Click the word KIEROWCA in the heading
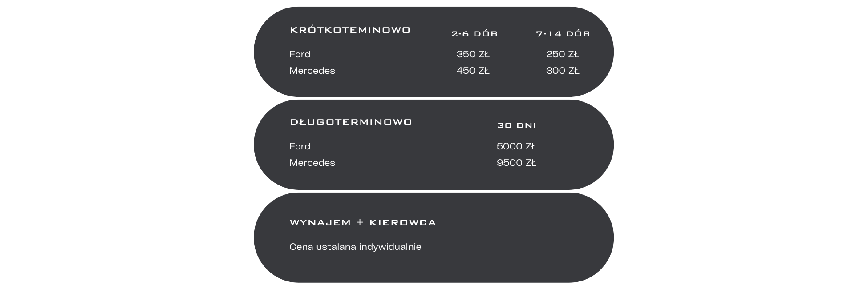Screen dimensions: 868x289 pos(403,223)
